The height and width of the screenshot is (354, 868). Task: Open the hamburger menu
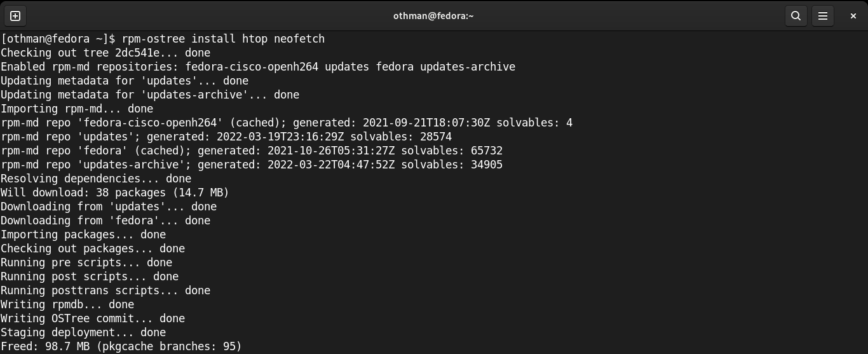point(823,16)
